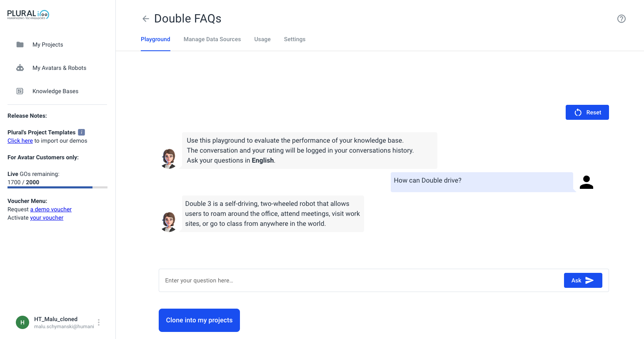The image size is (644, 339).
Task: Open the Settings tab
Action: click(x=295, y=40)
